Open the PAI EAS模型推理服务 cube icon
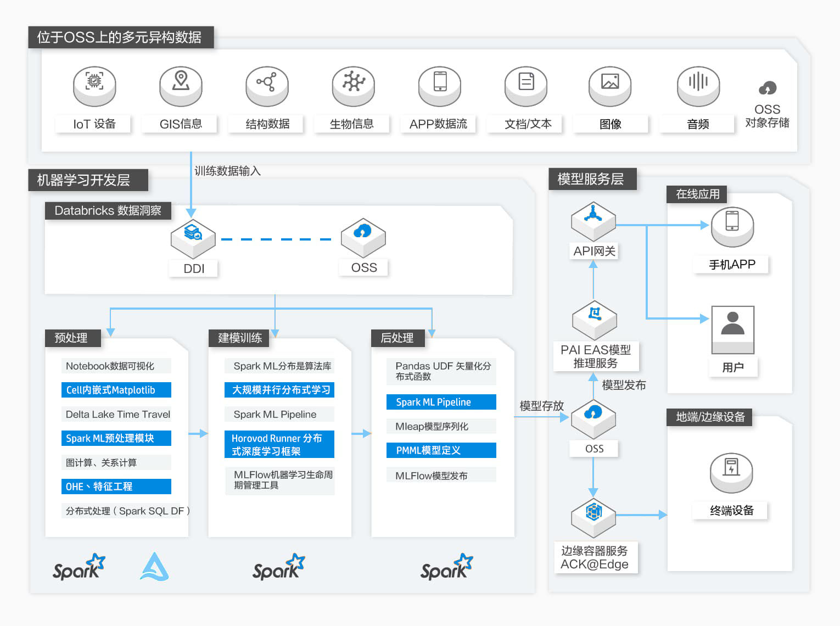Screen dimensions: 840x626 click(x=595, y=320)
